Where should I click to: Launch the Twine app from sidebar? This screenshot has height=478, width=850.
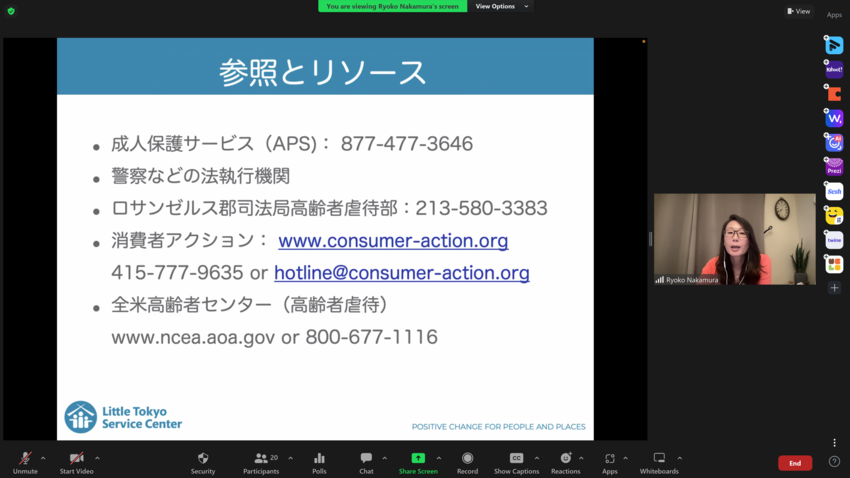834,240
